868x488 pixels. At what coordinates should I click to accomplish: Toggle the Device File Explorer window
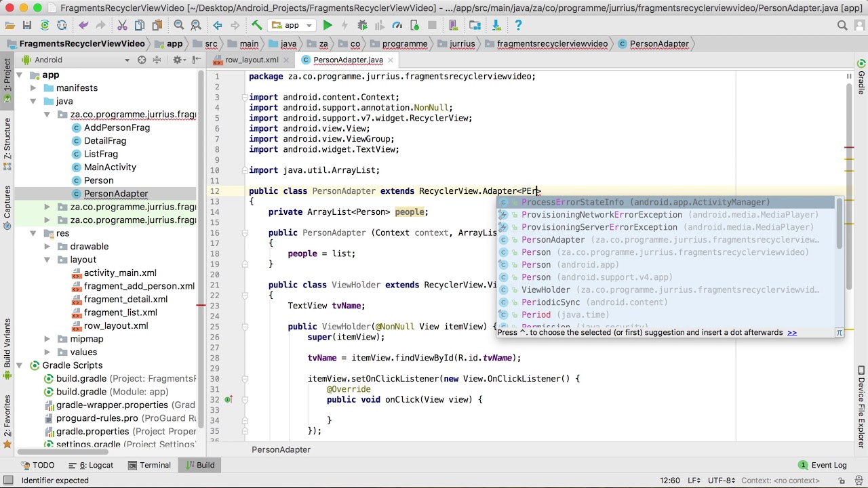(861, 407)
